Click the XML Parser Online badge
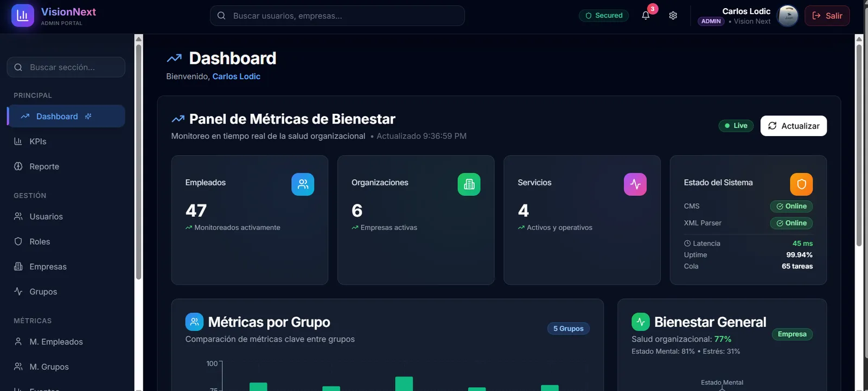The width and height of the screenshot is (868, 391). [792, 223]
